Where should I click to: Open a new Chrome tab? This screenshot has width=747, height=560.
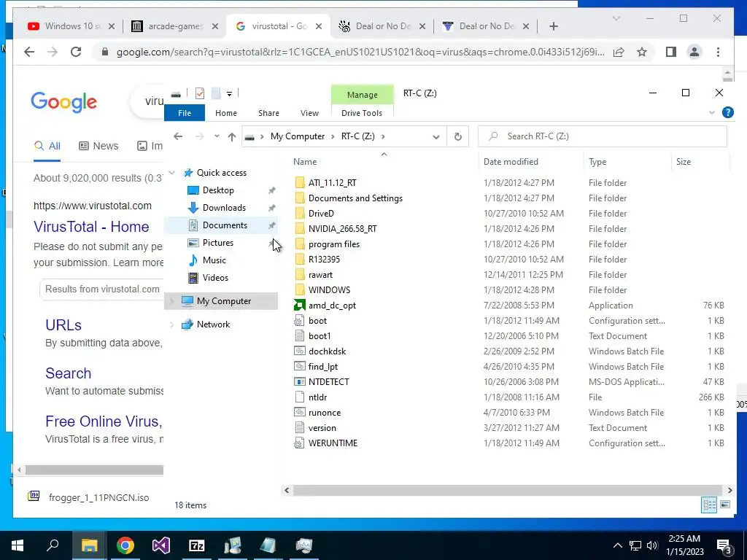[x=553, y=26]
